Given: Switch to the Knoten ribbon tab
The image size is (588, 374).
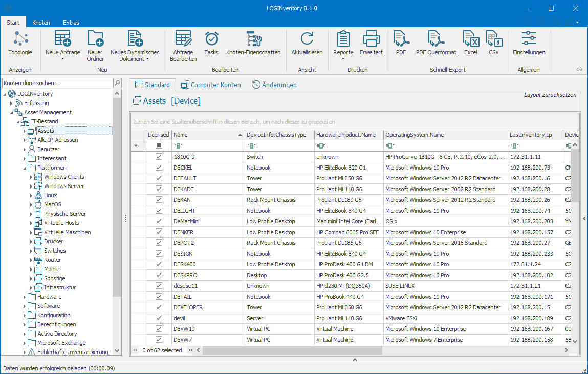Looking at the screenshot, I should point(41,23).
